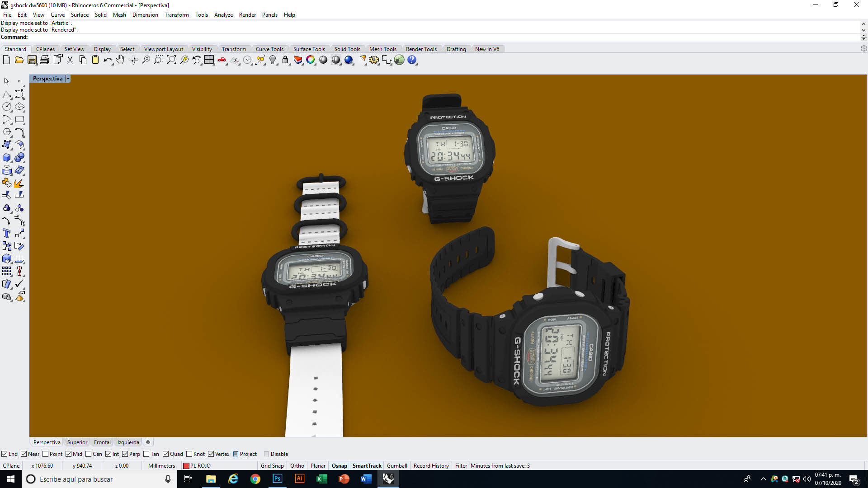Select the Pan hand tool
Viewport: 868px width, 488px height.
coord(120,60)
